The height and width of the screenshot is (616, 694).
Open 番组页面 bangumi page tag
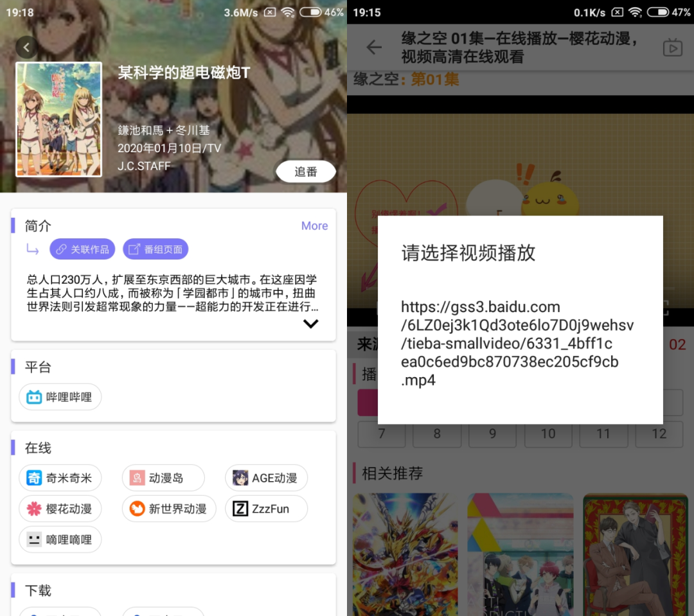(156, 249)
